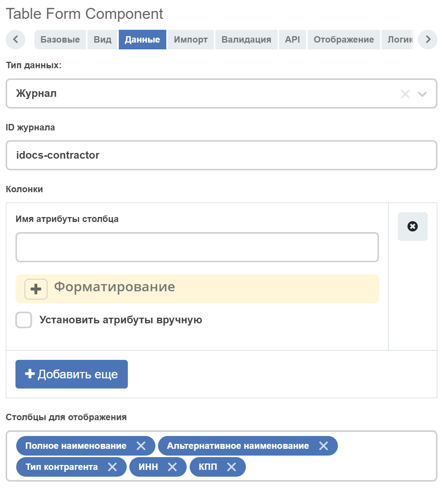Focus the Имя атрибуты столбца input field
The image size is (448, 488).
(197, 247)
